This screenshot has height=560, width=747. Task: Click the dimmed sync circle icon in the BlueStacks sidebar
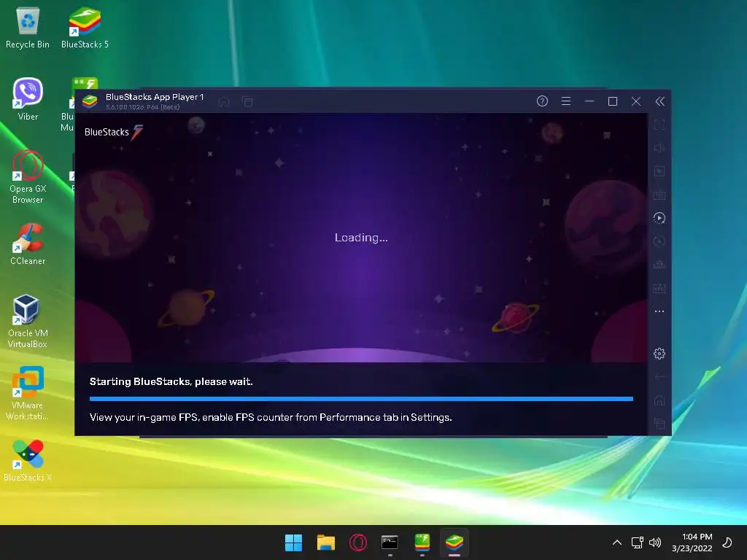tap(659, 241)
